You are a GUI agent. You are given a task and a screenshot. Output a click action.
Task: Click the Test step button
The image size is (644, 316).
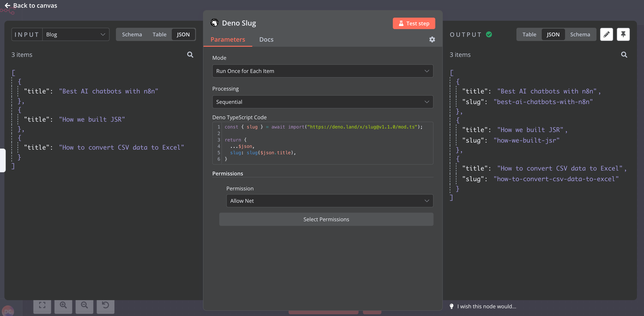[x=414, y=23]
